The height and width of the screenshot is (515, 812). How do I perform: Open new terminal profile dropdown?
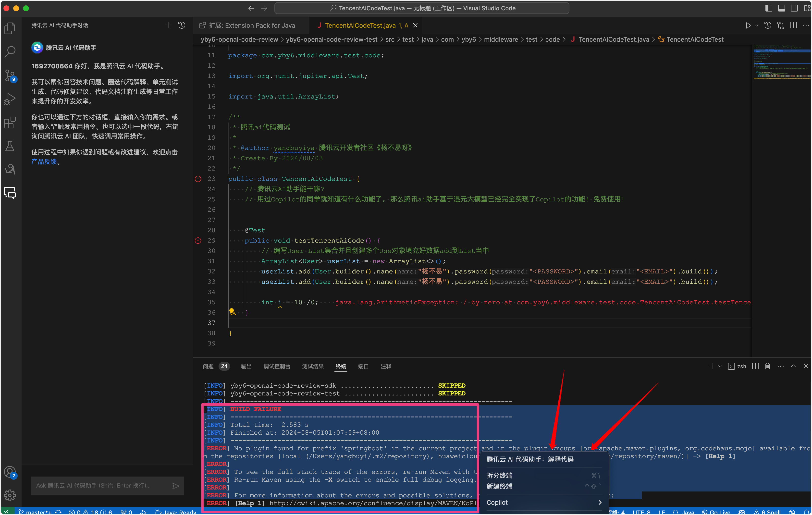[x=720, y=366]
